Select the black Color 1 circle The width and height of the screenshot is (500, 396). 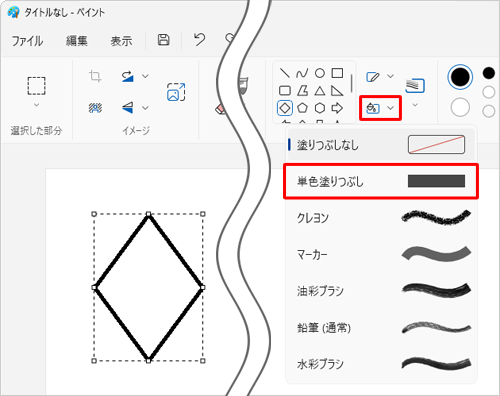pos(460,77)
